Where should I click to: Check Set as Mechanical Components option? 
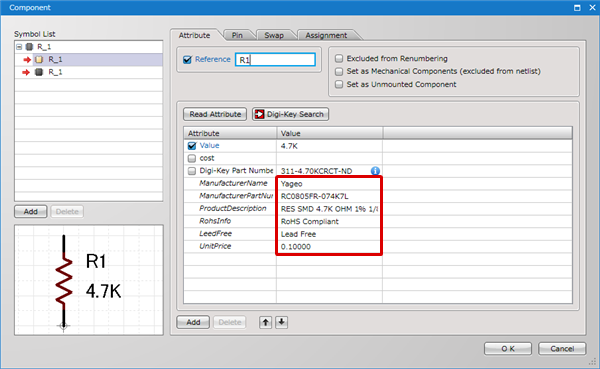[x=339, y=72]
